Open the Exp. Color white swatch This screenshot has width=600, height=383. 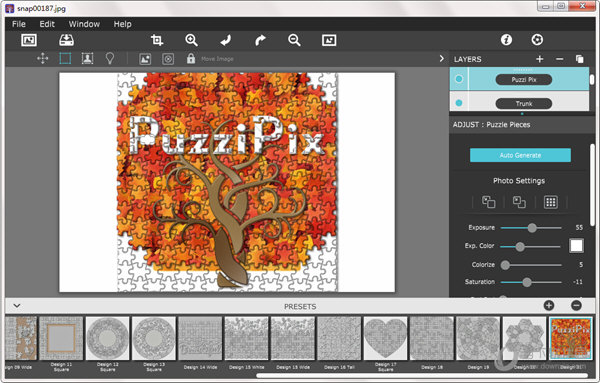(576, 246)
